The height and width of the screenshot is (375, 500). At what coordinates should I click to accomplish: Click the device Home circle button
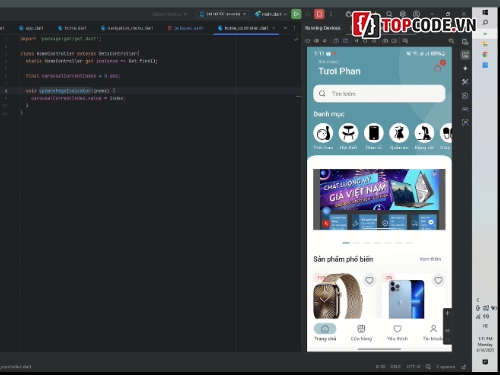(x=365, y=41)
